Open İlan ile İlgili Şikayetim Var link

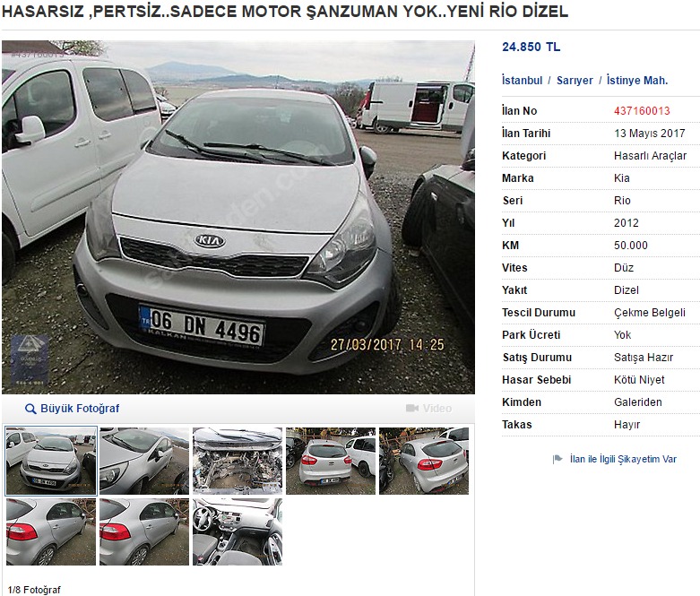623,459
